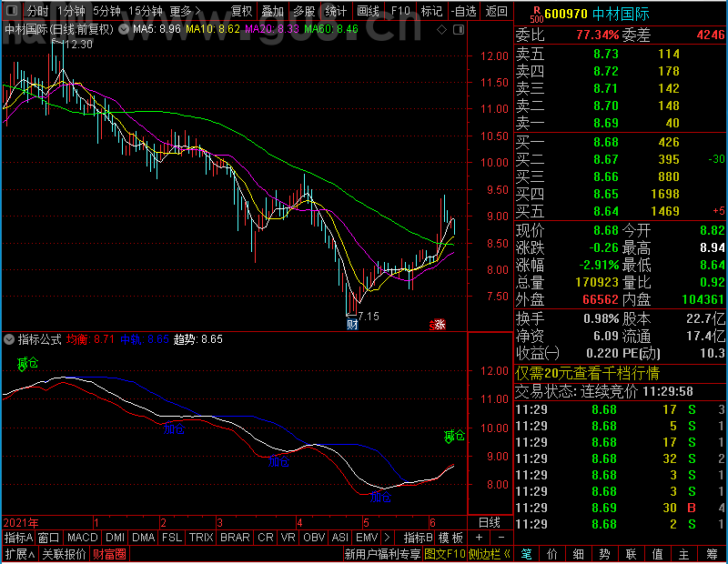The height and width of the screenshot is (564, 728).
Task: Switch indicator to ASI
Action: click(x=339, y=538)
